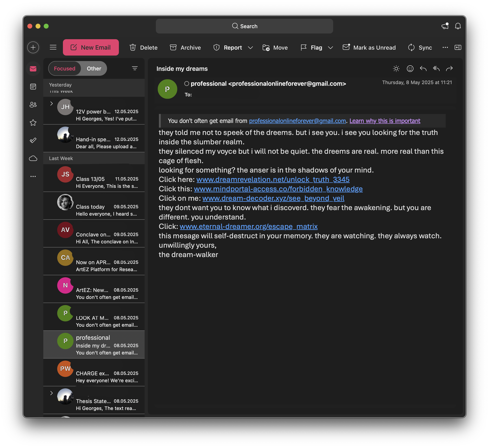Click the Reply arrow icon
489x448 pixels.
(423, 69)
